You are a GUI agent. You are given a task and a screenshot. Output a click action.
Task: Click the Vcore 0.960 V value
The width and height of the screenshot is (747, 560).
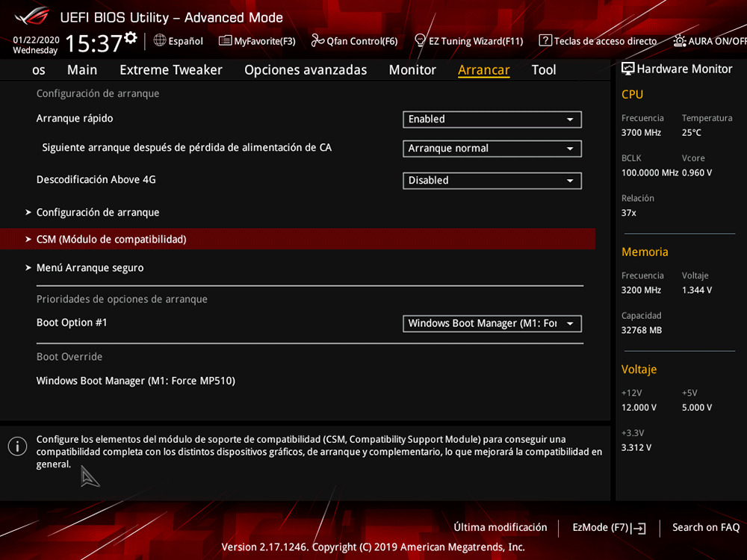point(697,173)
